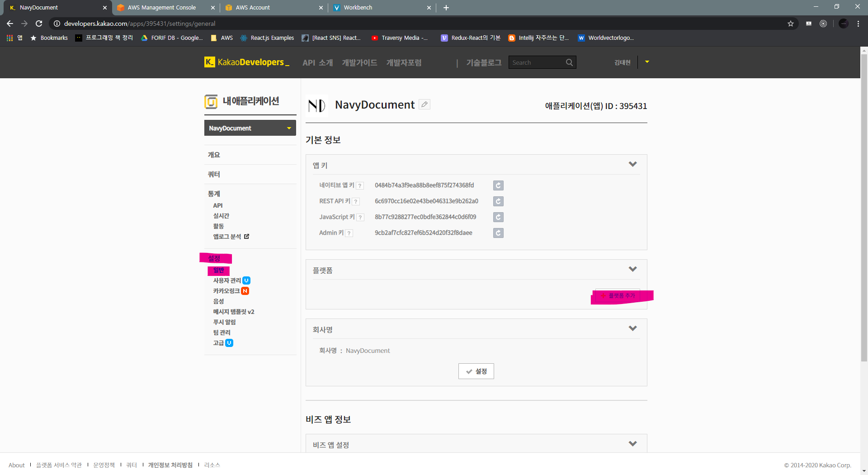Open API statistics in sidebar
Screen dimensions: 868x475
[218, 205]
